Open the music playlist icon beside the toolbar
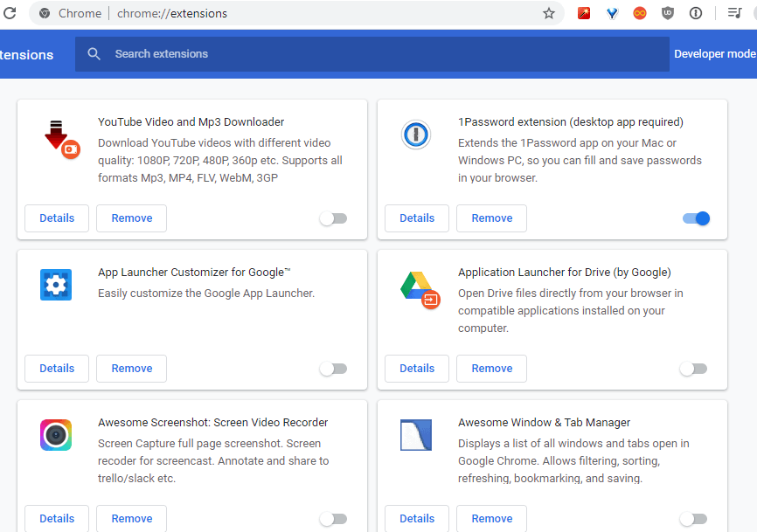This screenshot has height=532, width=757. 734,13
